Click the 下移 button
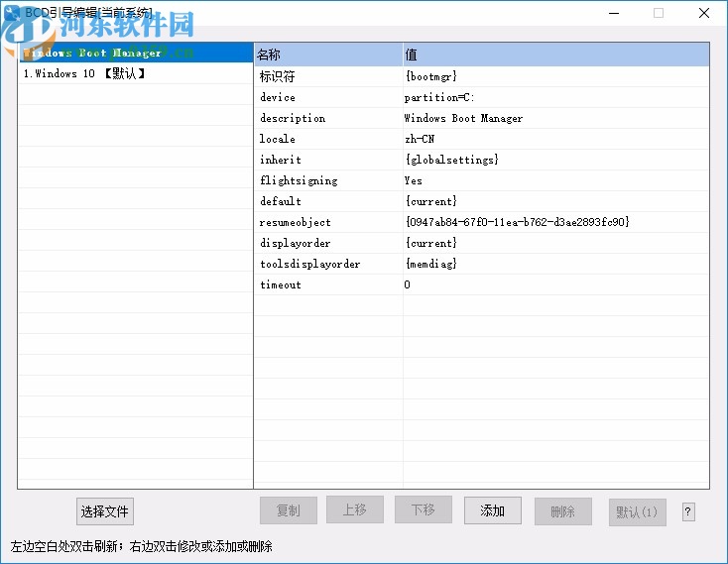The width and height of the screenshot is (728, 564). point(423,509)
